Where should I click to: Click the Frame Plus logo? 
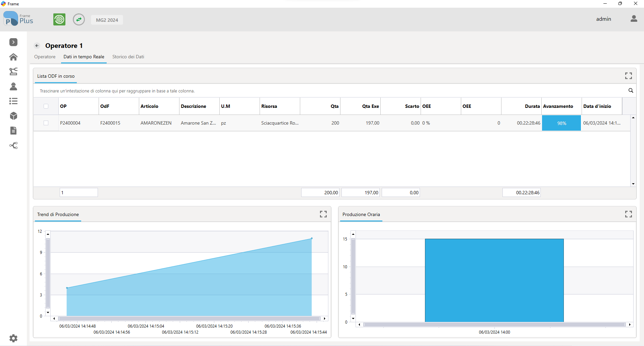click(18, 19)
